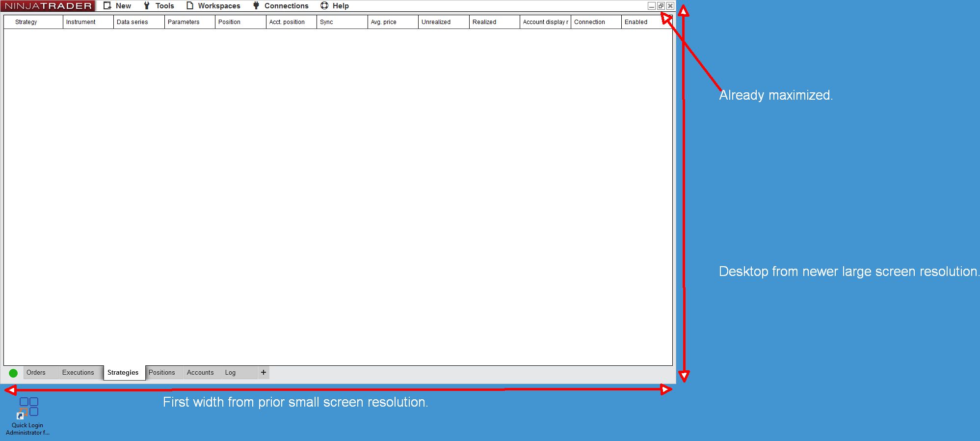Screen dimensions: 980x441
Task: Click the Tools wrench icon
Action: coord(147,6)
